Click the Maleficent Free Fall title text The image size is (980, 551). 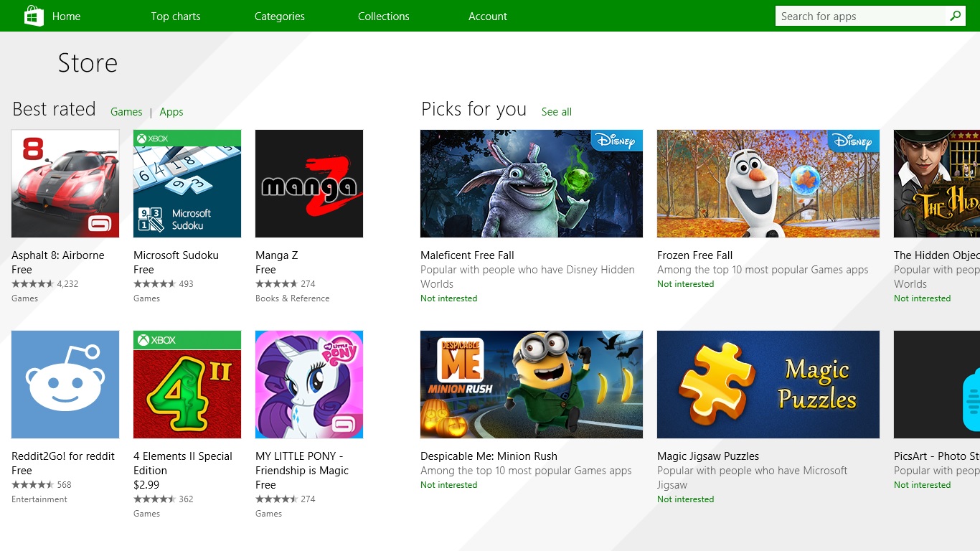[467, 255]
